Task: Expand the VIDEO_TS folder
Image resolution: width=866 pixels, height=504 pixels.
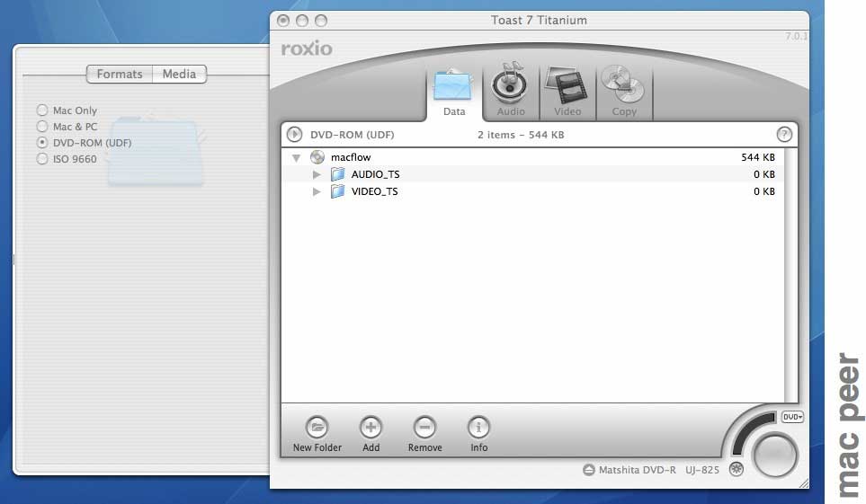Action: tap(317, 191)
